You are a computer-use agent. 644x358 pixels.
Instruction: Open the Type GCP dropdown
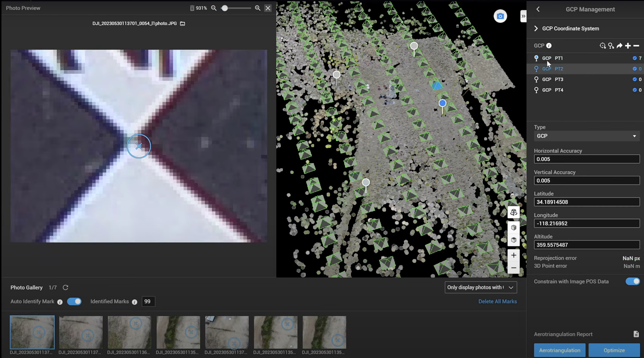(x=586, y=136)
